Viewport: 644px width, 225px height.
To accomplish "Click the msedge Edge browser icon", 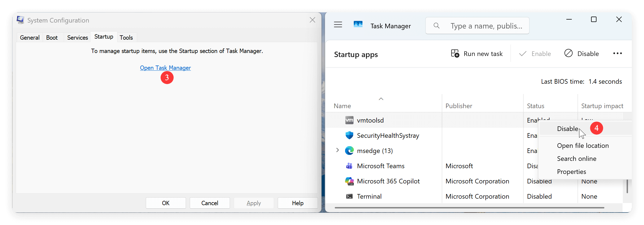I will pyautogui.click(x=349, y=151).
